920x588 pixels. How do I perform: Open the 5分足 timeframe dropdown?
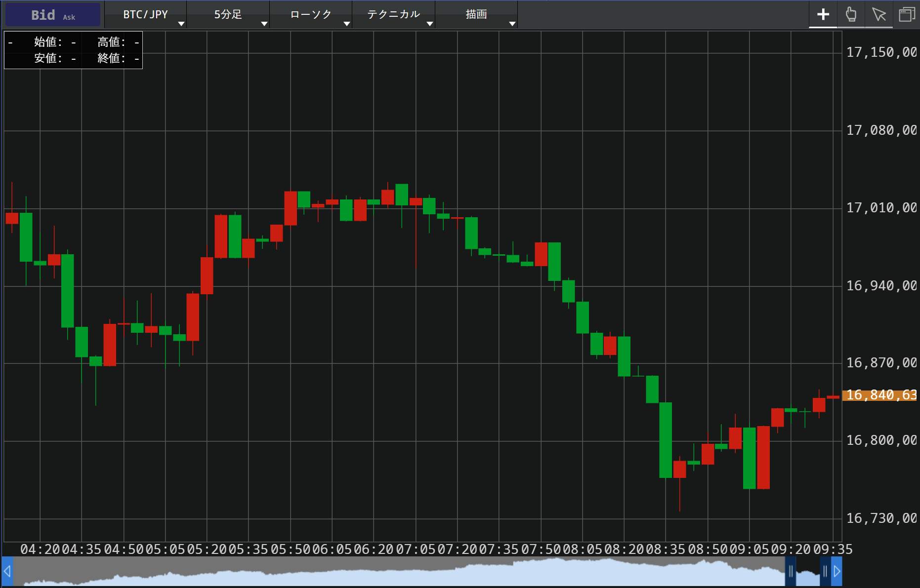tap(228, 15)
